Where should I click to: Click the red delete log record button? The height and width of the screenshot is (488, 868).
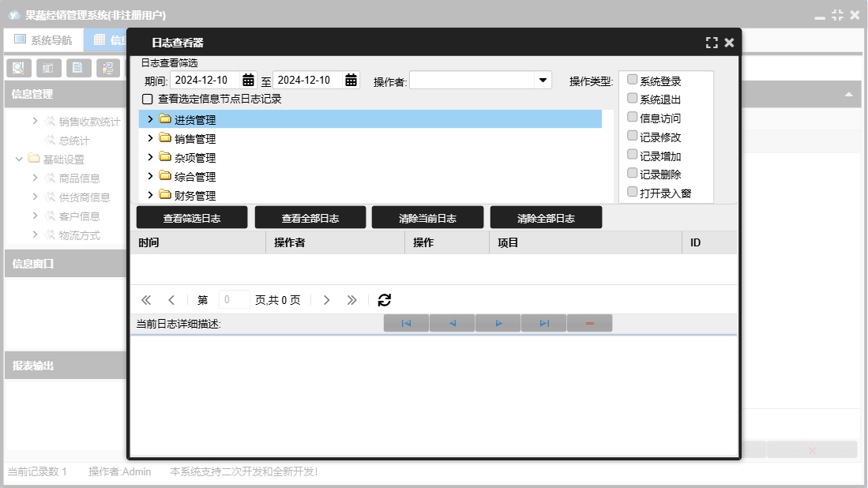click(x=590, y=323)
